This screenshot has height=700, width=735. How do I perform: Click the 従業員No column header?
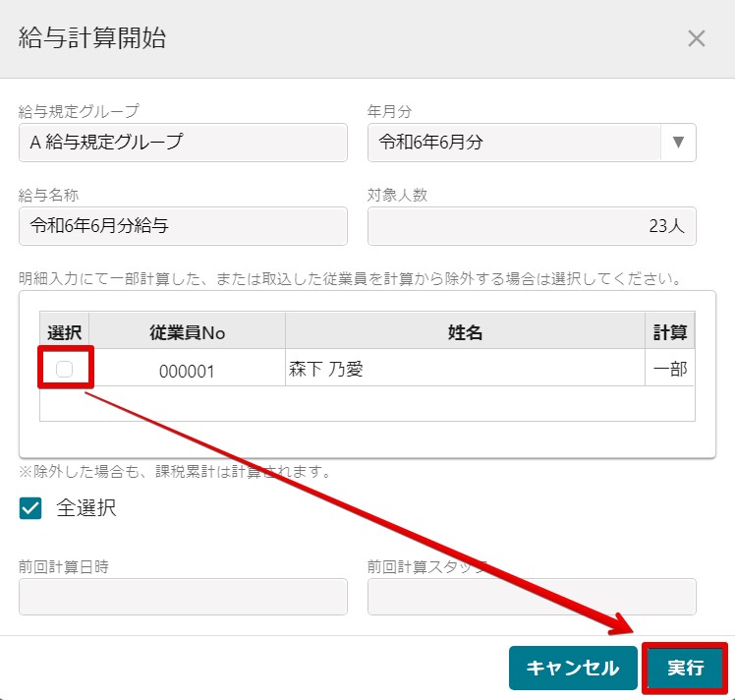click(187, 332)
